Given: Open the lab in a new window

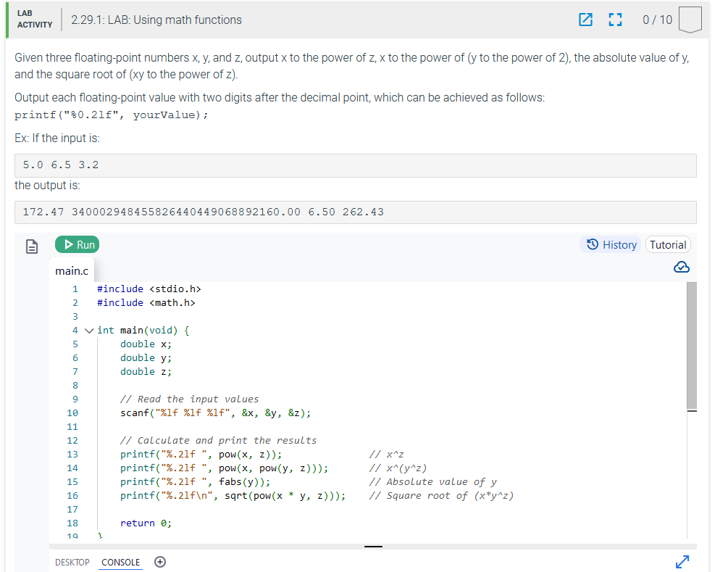Looking at the screenshot, I should click(x=585, y=20).
